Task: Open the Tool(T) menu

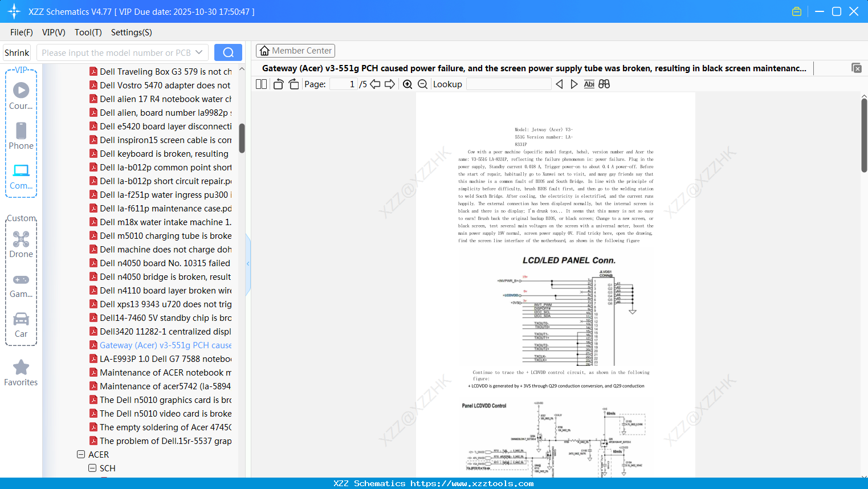Action: [88, 32]
